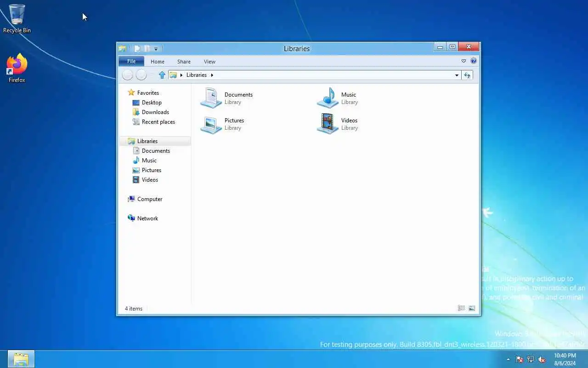Click Action Center flag tray icon
588x368 pixels.
tap(520, 359)
